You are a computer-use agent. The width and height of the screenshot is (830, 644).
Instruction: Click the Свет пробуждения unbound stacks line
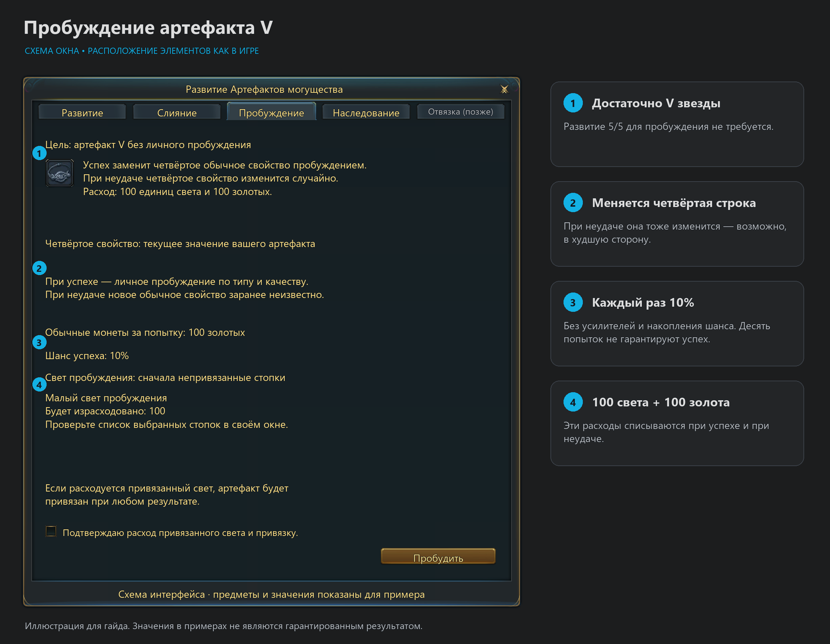[165, 378]
